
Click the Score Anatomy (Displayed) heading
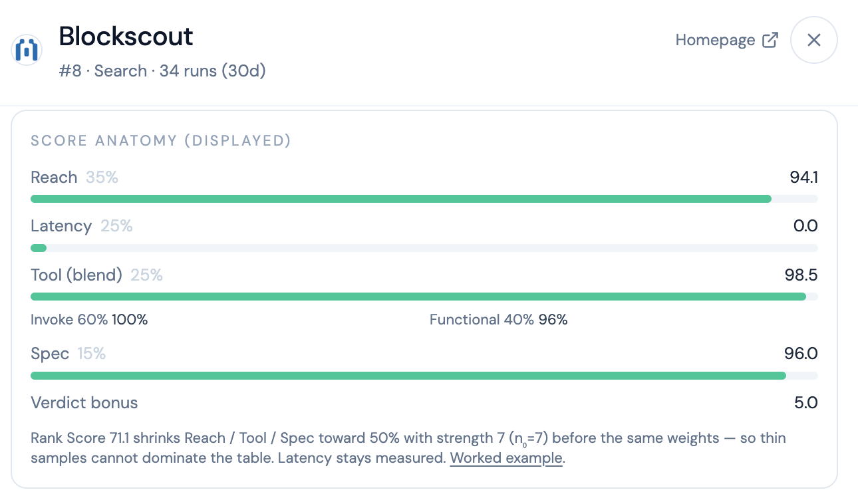point(161,141)
